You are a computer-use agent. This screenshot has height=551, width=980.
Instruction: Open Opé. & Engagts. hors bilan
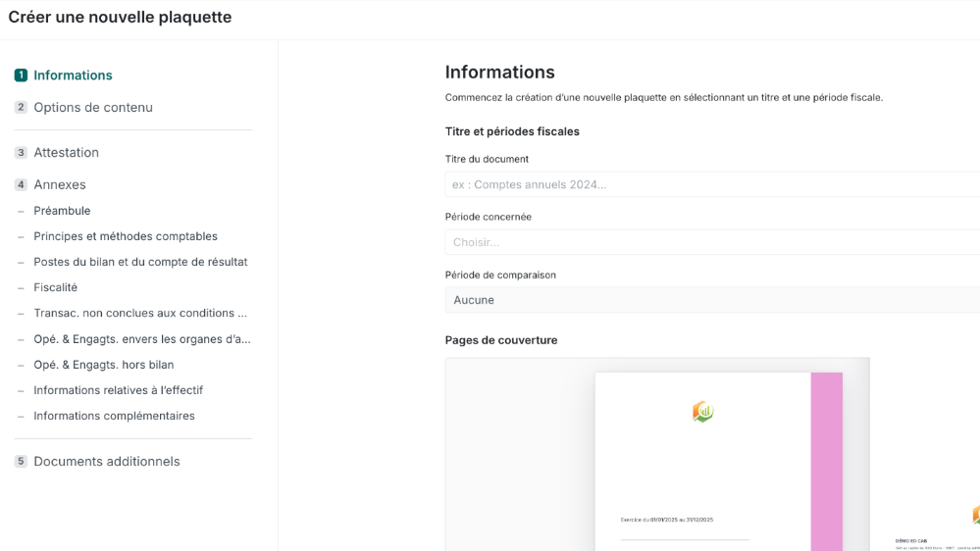pyautogui.click(x=104, y=365)
